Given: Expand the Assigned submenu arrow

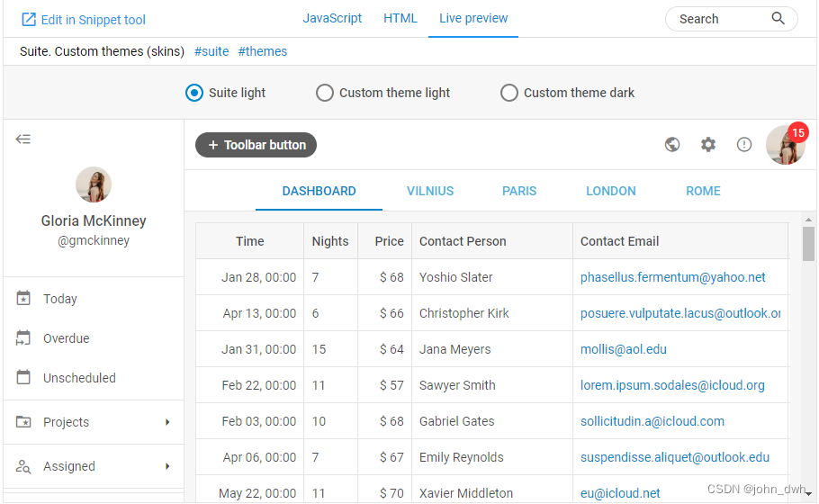Looking at the screenshot, I should click(167, 466).
